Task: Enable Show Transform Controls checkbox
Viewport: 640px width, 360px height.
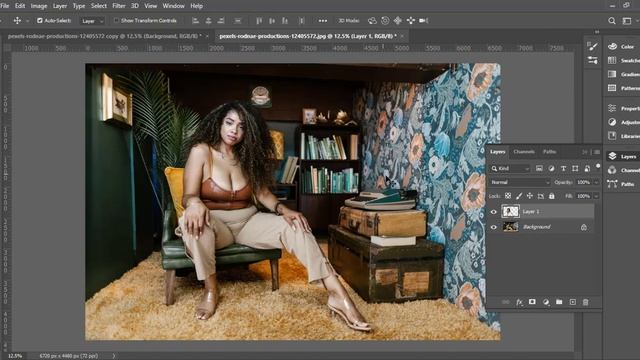Action: click(x=116, y=20)
